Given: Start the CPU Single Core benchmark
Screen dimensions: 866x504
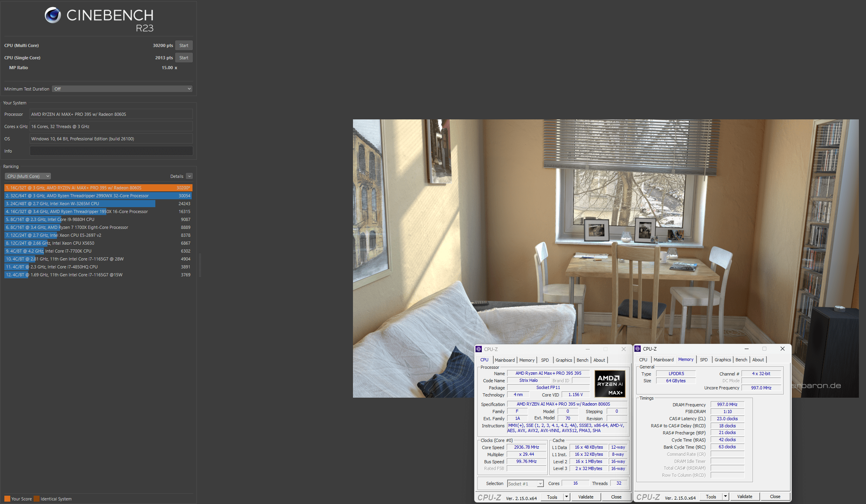Looking at the screenshot, I should tap(184, 58).
